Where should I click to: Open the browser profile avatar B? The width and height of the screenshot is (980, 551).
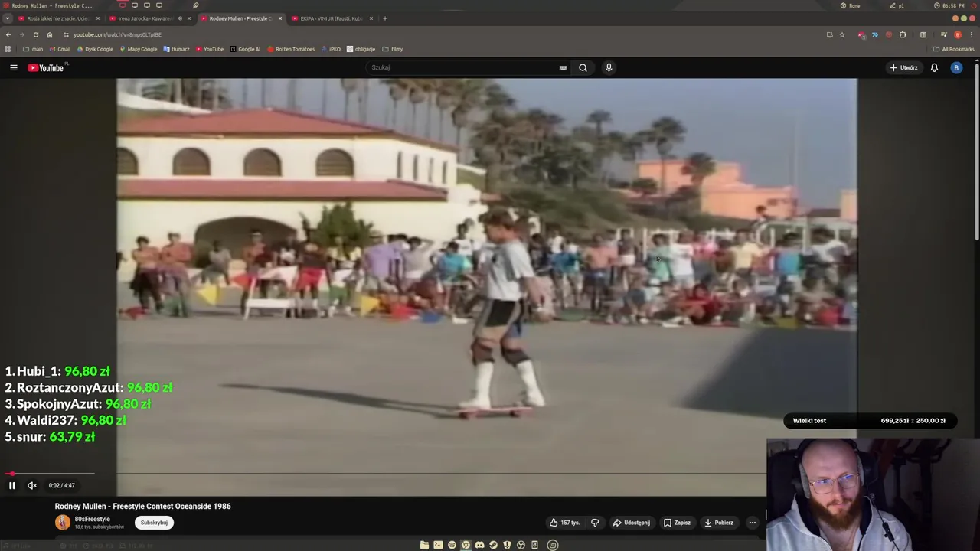[x=958, y=34]
